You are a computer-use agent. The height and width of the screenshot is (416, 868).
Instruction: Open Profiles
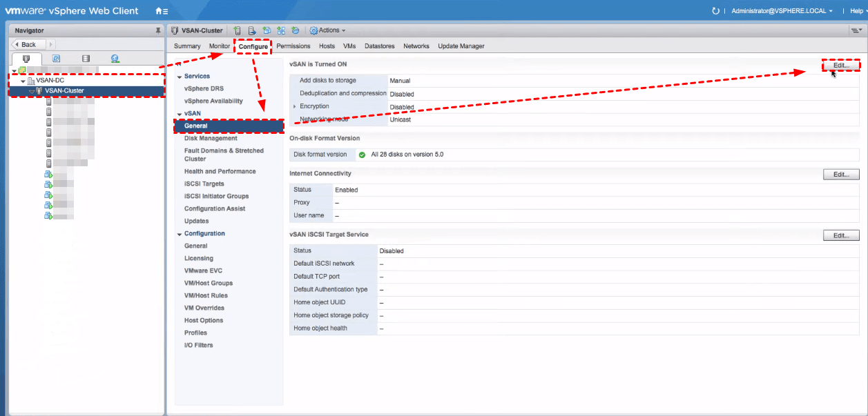[195, 333]
